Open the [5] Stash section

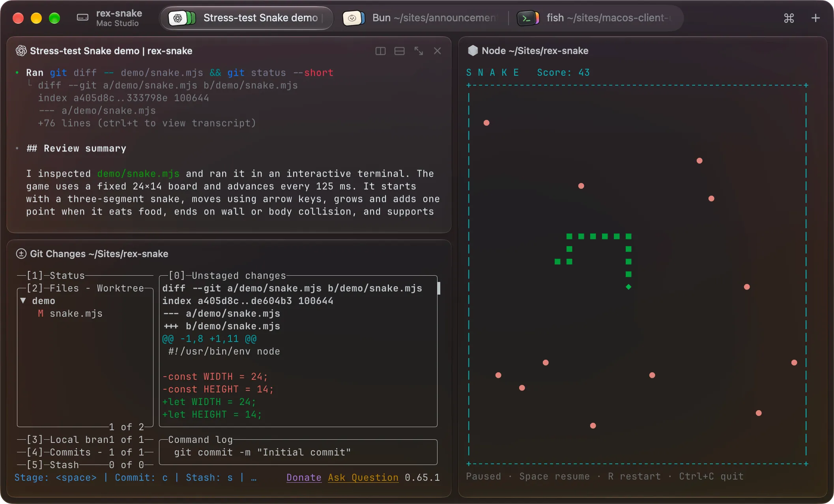(85, 465)
